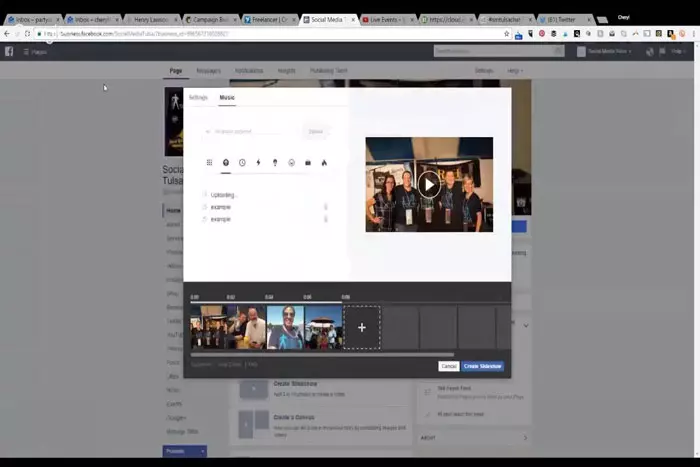This screenshot has width=700, height=467.
Task: Open the Page tab
Action: coord(176,71)
